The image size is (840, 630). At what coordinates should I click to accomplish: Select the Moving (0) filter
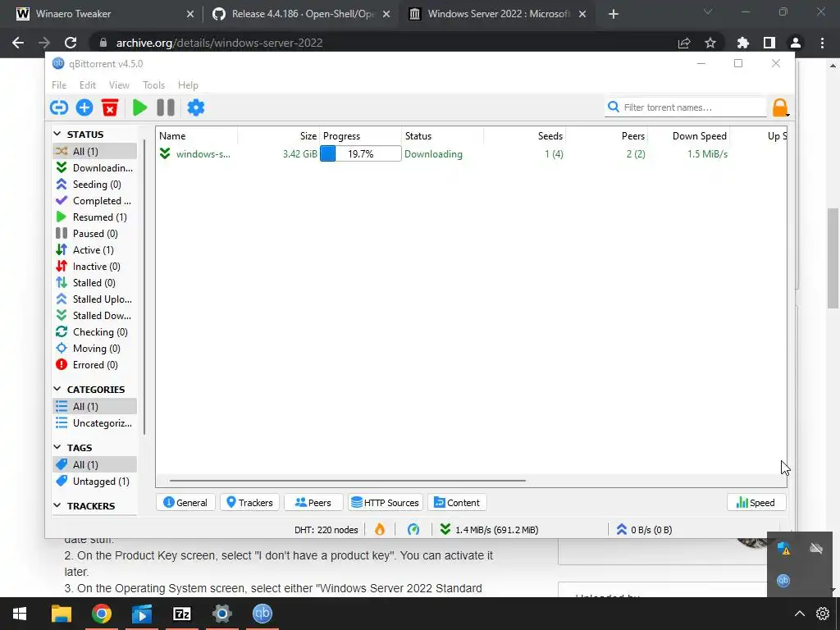(95, 349)
